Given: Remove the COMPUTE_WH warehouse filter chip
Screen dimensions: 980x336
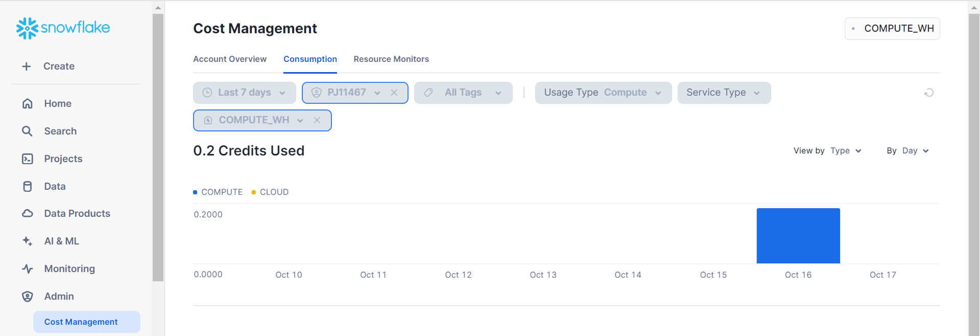Looking at the screenshot, I should [317, 120].
